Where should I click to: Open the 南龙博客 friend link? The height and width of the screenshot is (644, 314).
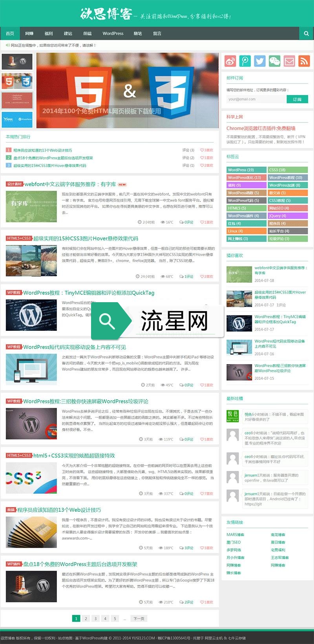coord(278,535)
